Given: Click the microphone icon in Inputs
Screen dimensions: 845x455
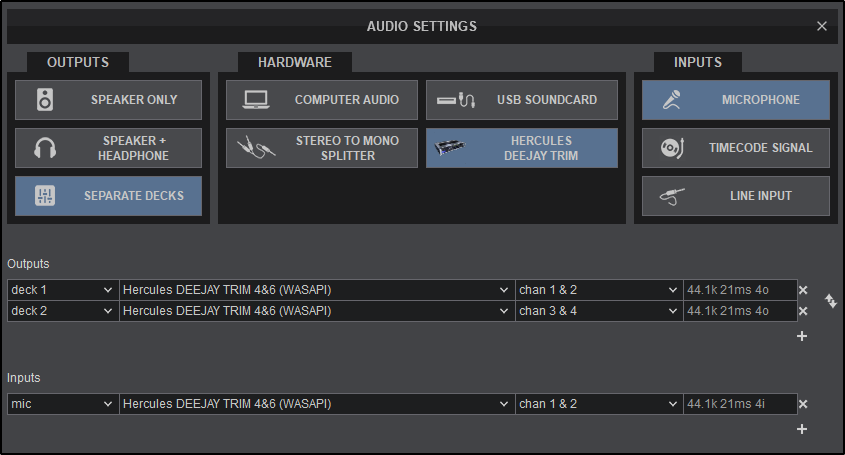Looking at the screenshot, I should (x=670, y=100).
